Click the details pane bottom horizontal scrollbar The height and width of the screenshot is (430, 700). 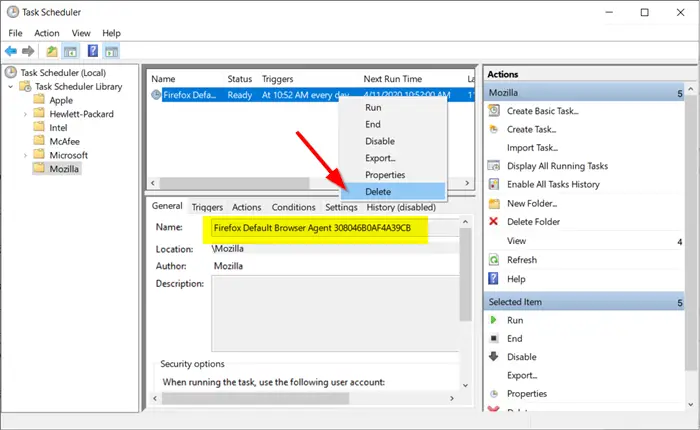point(255,398)
